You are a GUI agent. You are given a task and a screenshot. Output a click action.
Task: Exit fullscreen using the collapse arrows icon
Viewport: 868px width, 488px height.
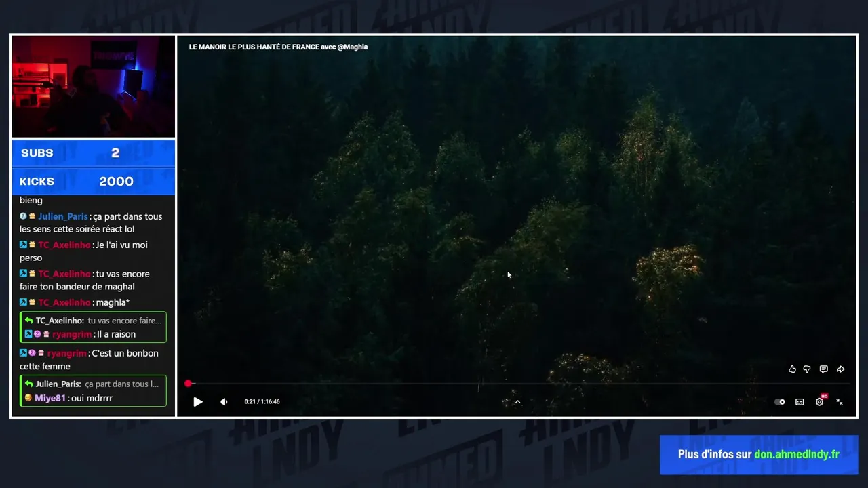(840, 402)
